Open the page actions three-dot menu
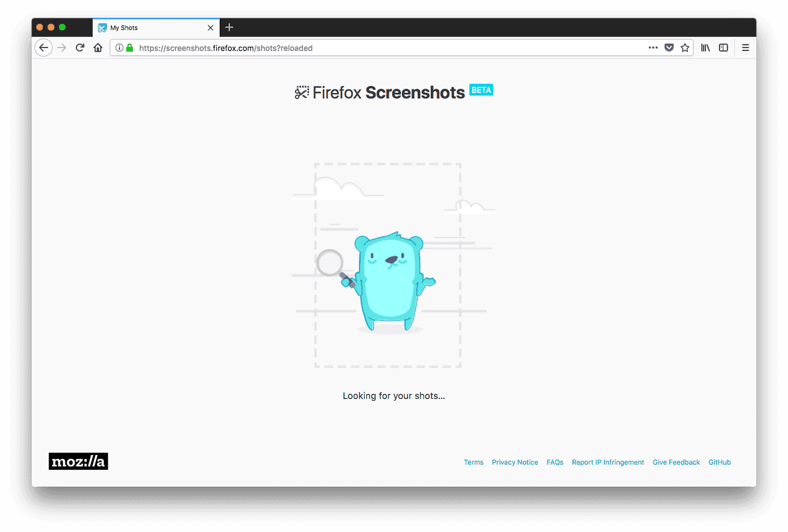This screenshot has height=532, width=788. [x=653, y=48]
